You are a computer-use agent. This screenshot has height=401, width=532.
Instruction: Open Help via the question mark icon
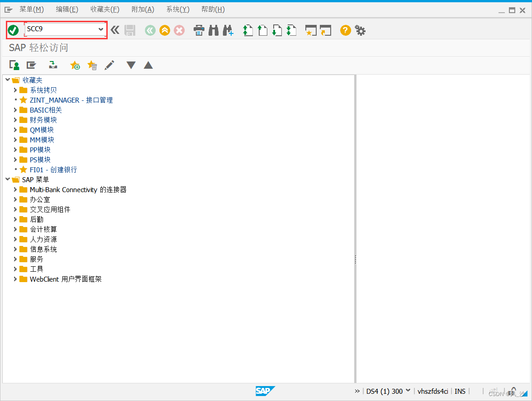346,30
